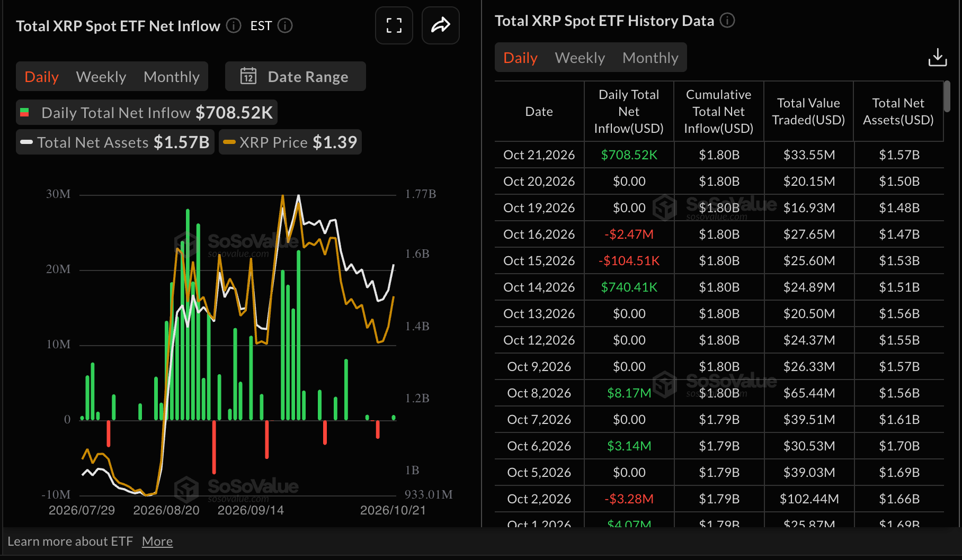Toggle the XRP Price line series
The height and width of the screenshot is (560, 962).
(x=290, y=142)
